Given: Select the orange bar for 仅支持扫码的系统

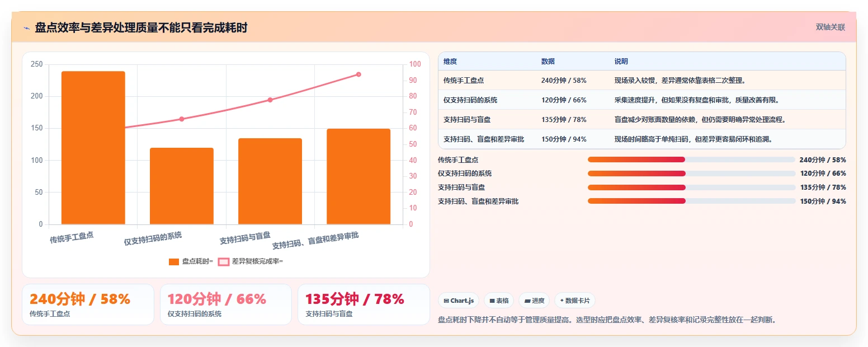Looking at the screenshot, I should 182,186.
